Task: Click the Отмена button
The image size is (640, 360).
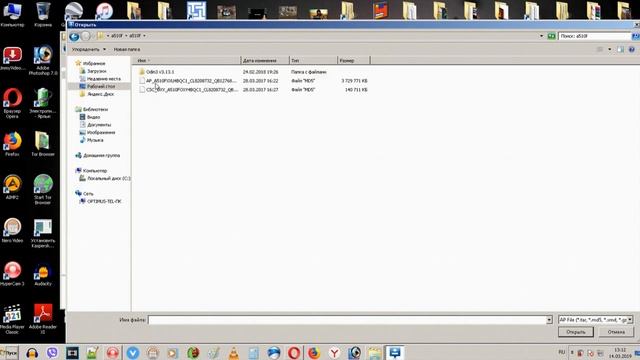Action: (x=616, y=332)
